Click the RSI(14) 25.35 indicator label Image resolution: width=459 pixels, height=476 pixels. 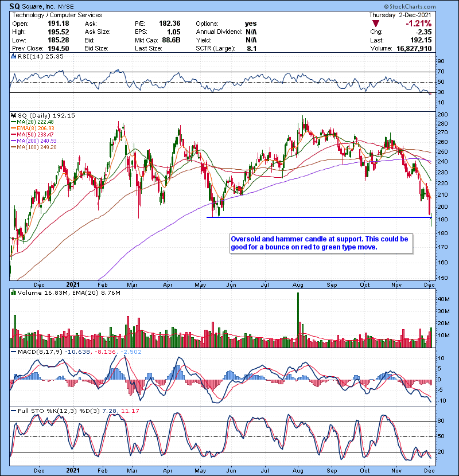point(40,56)
